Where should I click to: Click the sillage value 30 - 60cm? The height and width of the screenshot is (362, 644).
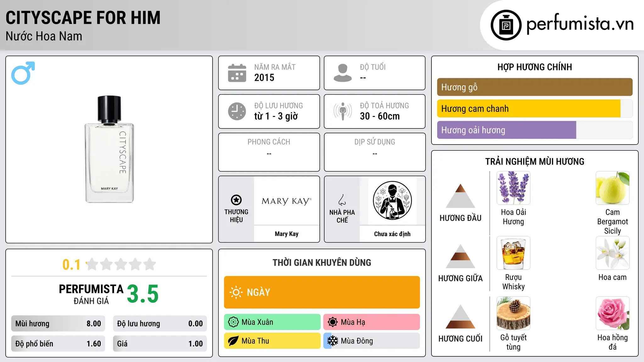380,116
